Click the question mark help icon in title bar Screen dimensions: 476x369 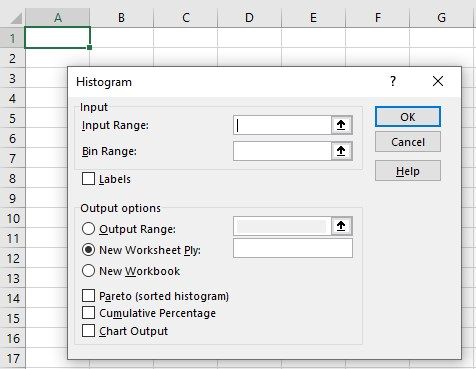pos(393,81)
